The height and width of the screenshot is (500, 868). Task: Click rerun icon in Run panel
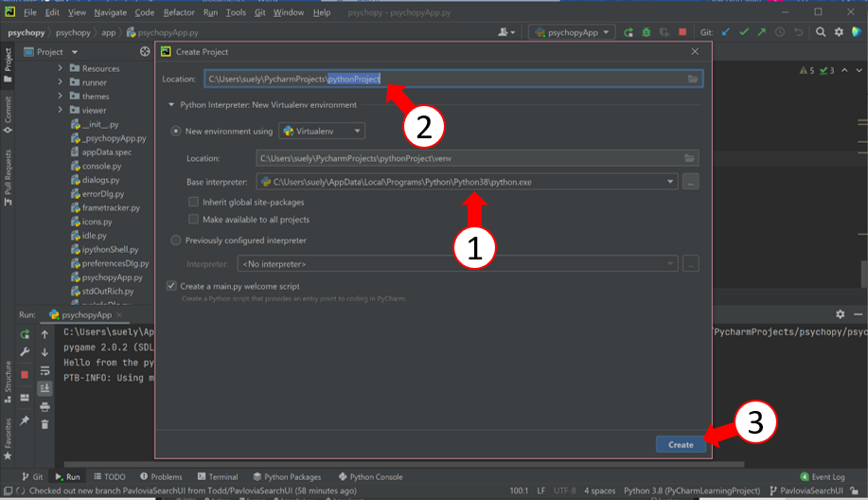click(x=25, y=334)
